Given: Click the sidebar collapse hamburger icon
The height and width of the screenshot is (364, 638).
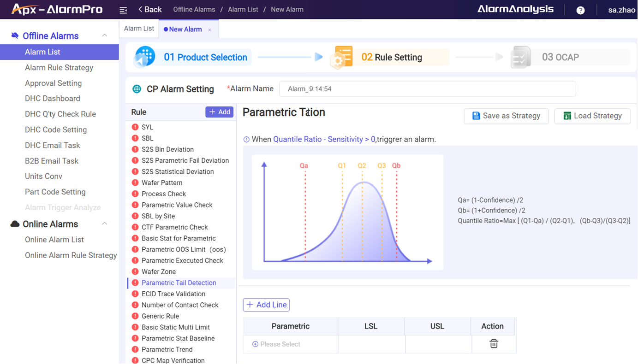Looking at the screenshot, I should click(123, 9).
